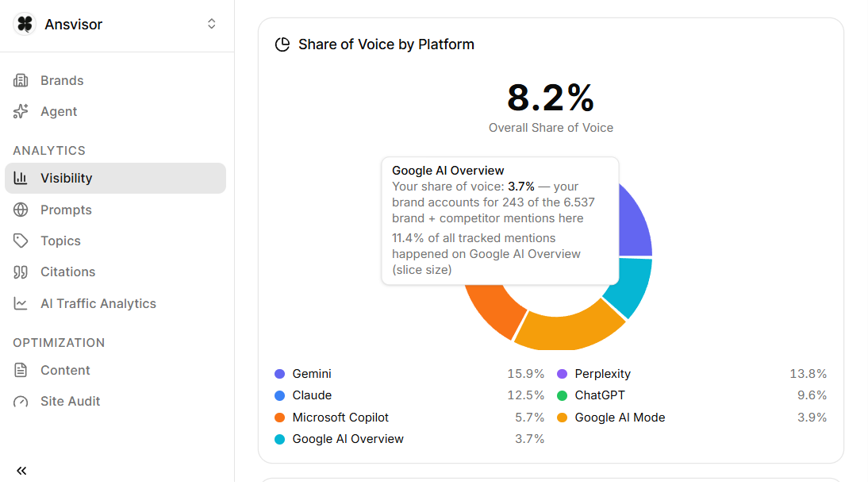Click the yellow Google AI Mode donut slice
The image size is (868, 489).
point(570,329)
